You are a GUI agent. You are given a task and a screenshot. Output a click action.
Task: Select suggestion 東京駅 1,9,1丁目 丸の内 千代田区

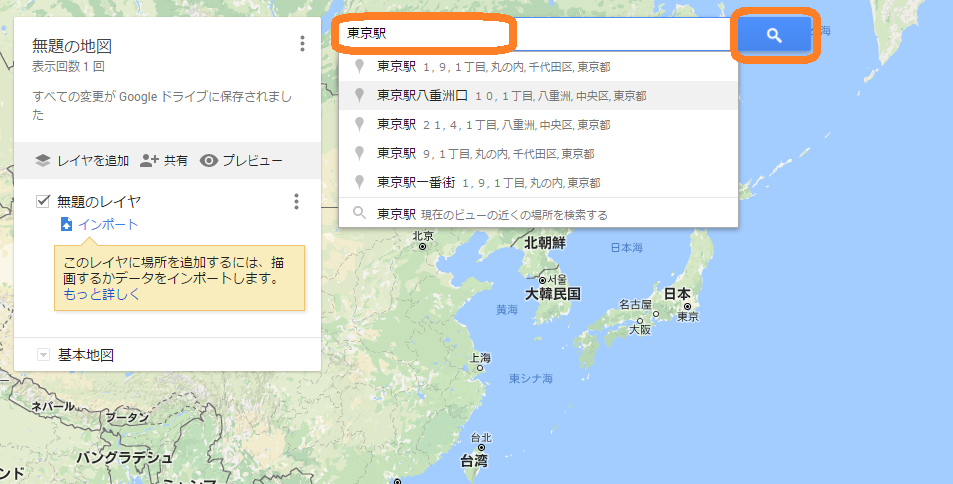tap(538, 66)
